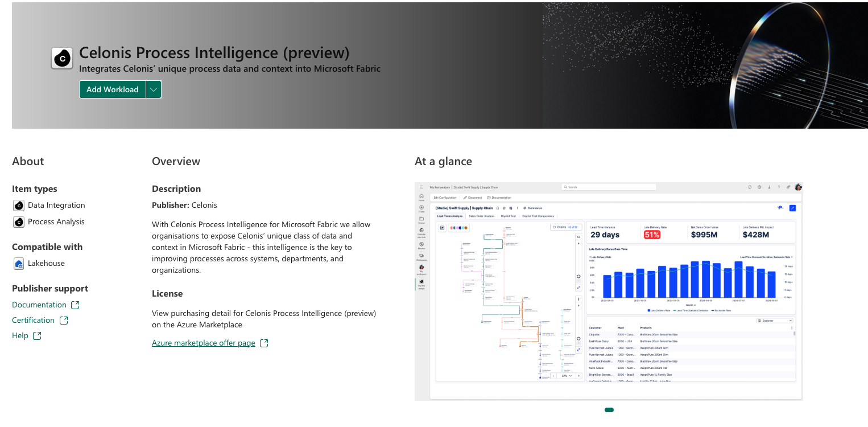Screen dimensions: 868x427
Task: Click the notification bell icon in the preview
Action: [750, 187]
